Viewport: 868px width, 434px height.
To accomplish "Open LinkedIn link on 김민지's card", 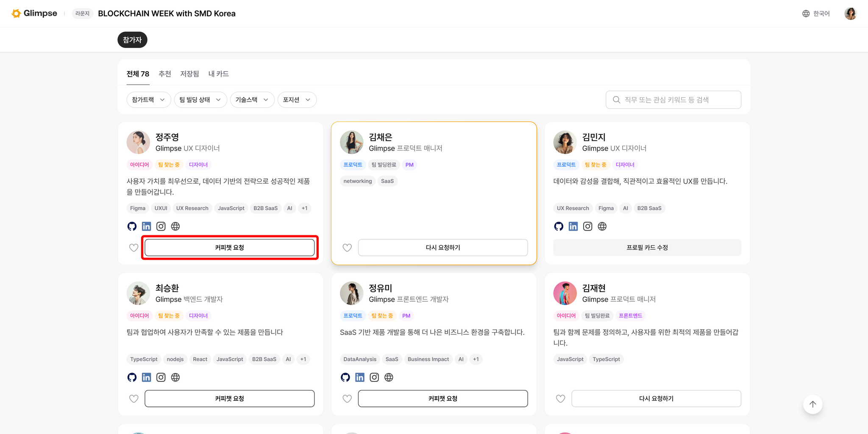I will tap(573, 226).
